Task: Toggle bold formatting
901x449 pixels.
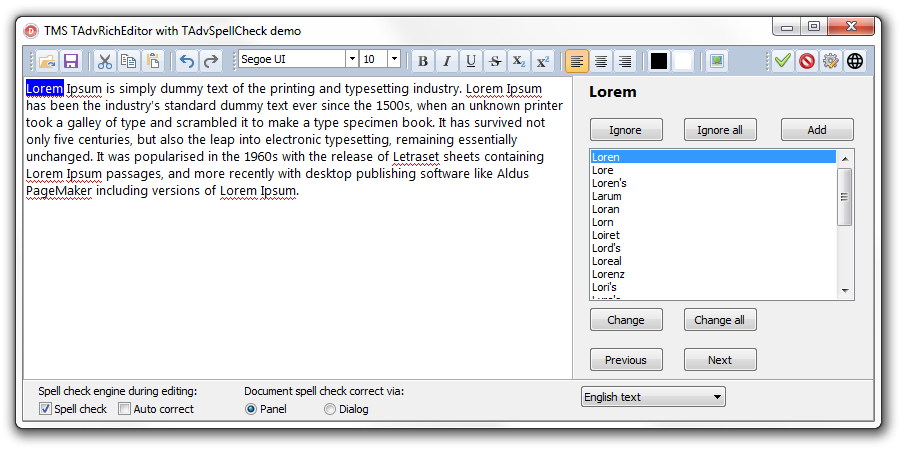Action: click(x=423, y=61)
